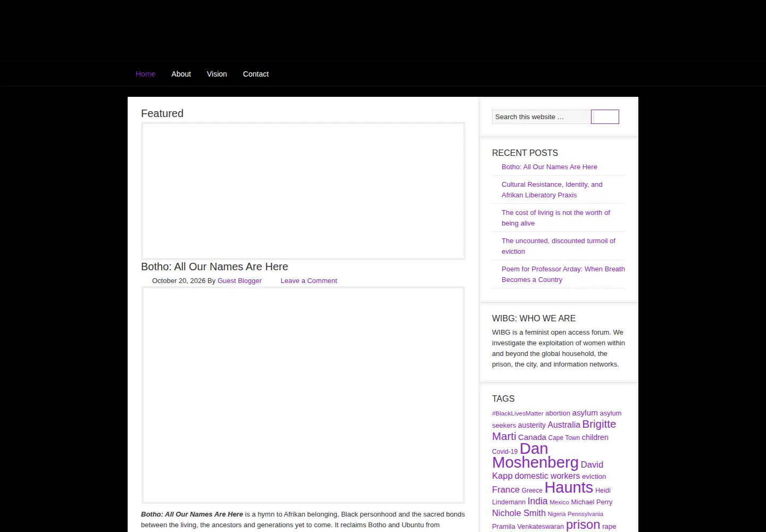Screen dimensions: 766x532
Task: Select the Canada tag
Action: [x=532, y=437]
